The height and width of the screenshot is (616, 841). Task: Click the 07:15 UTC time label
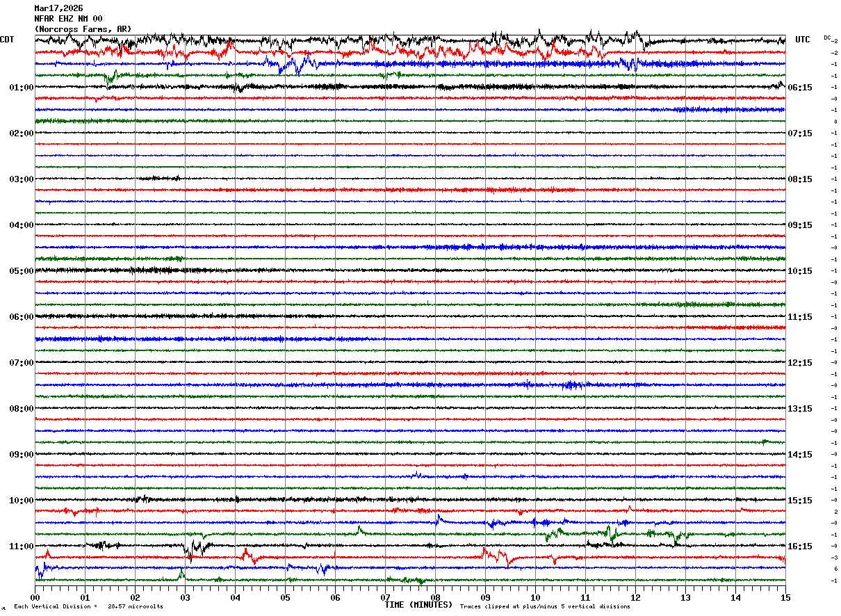800,133
